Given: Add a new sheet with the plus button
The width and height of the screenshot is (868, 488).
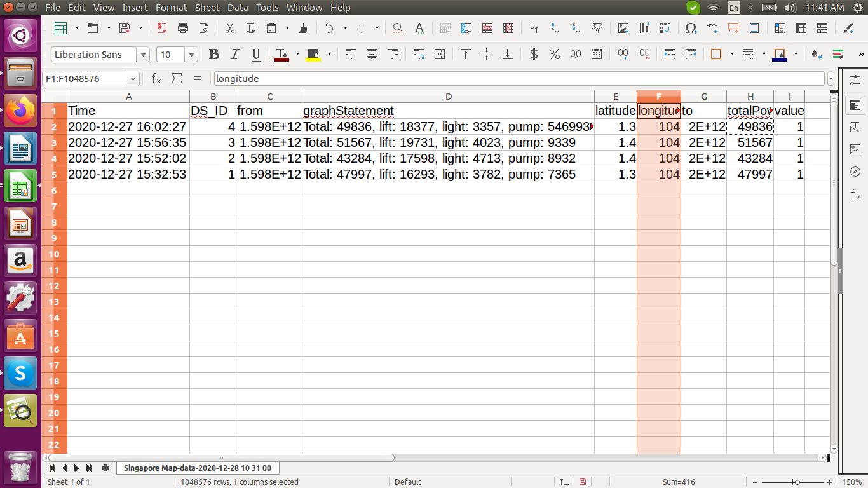Looking at the screenshot, I should tap(105, 468).
